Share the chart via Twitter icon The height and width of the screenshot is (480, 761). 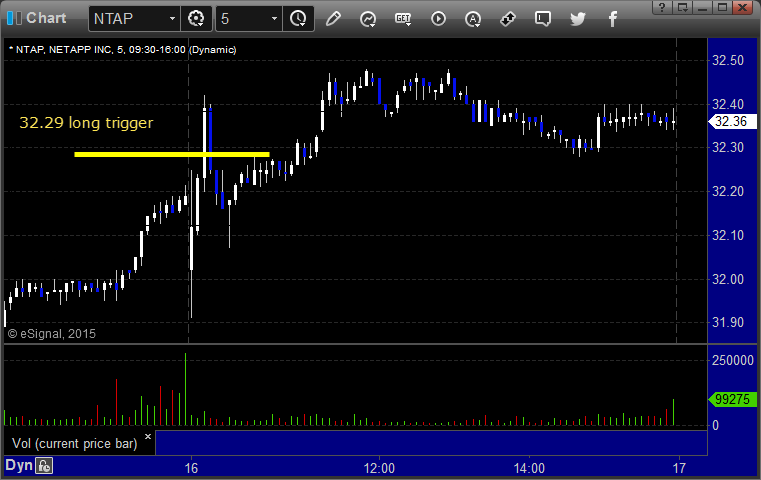click(578, 19)
